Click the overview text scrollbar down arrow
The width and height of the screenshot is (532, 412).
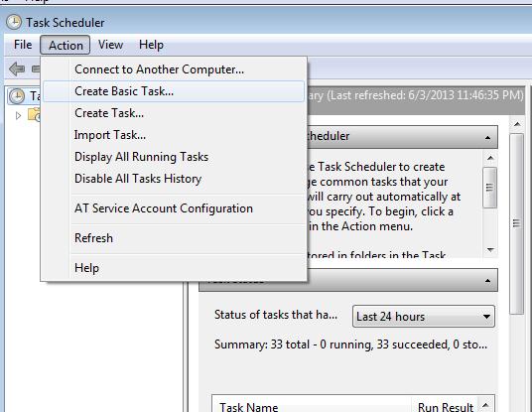(x=490, y=250)
